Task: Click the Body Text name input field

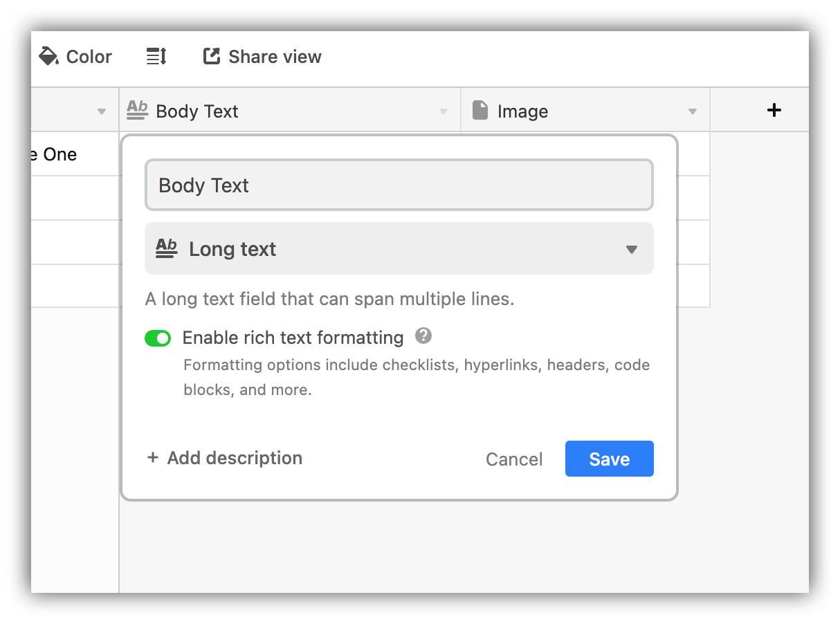Action: coord(399,185)
